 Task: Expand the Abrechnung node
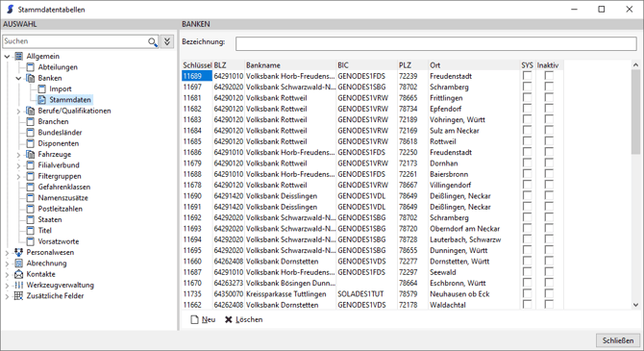pos(7,263)
